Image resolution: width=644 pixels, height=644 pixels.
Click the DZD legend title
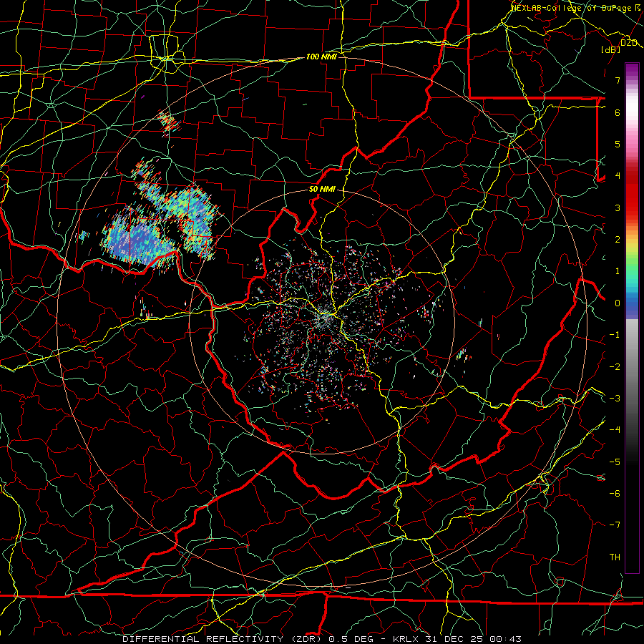point(629,43)
